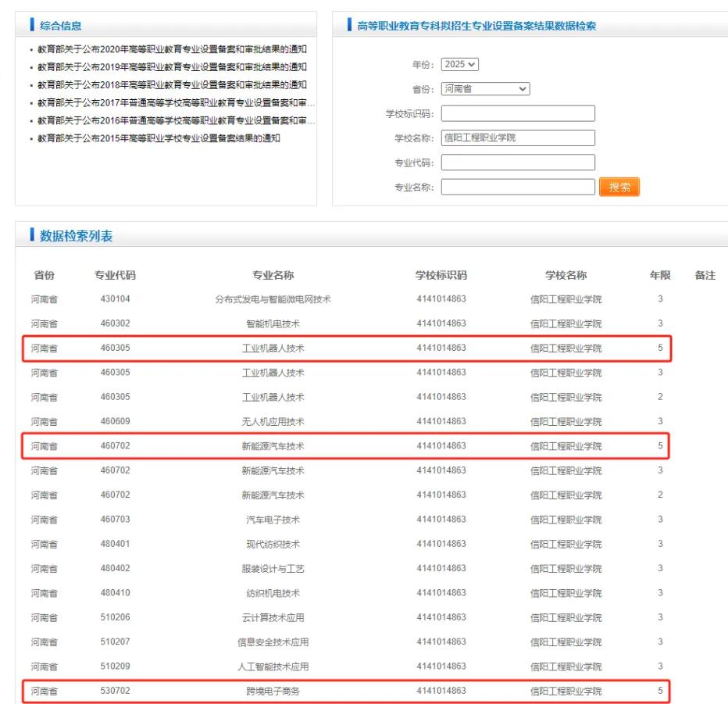Click the 智能机电技术 major name

click(x=273, y=323)
